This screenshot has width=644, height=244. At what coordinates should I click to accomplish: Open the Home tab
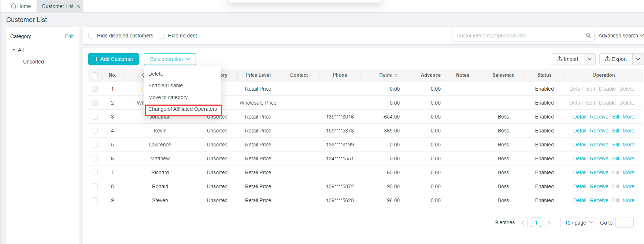21,6
